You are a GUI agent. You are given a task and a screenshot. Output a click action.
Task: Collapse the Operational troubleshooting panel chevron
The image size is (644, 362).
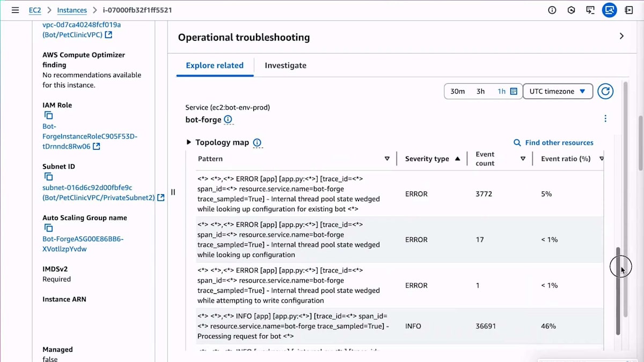(621, 36)
